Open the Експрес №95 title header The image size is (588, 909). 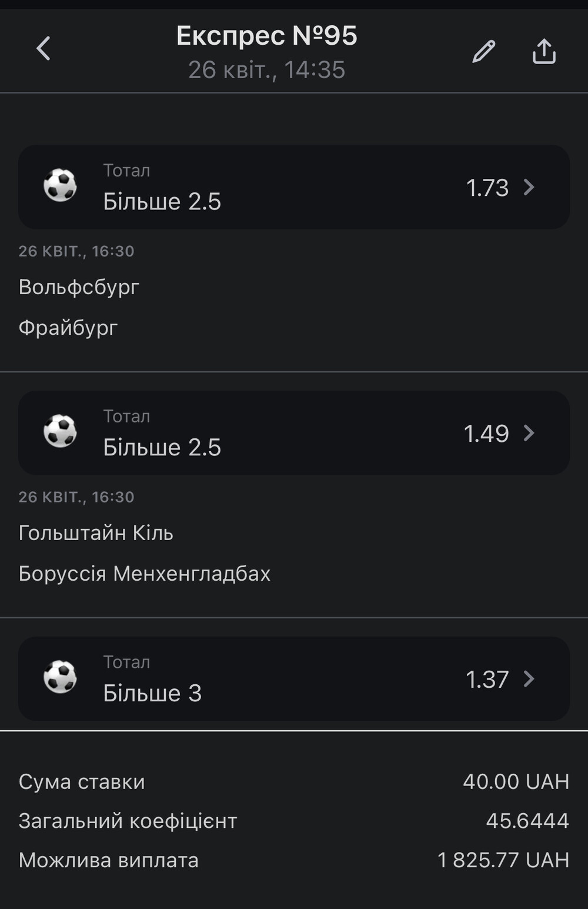click(x=267, y=35)
